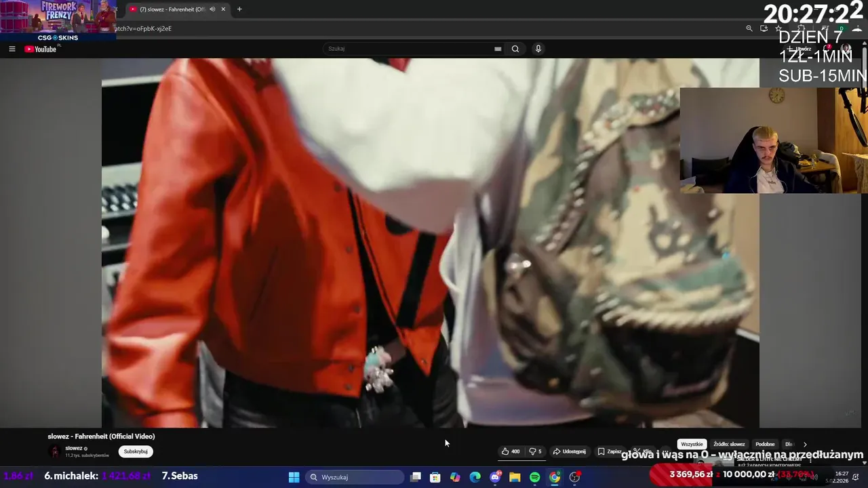Open Microsoft Edge from the taskbar
This screenshot has width=868, height=488.
pos(475,477)
